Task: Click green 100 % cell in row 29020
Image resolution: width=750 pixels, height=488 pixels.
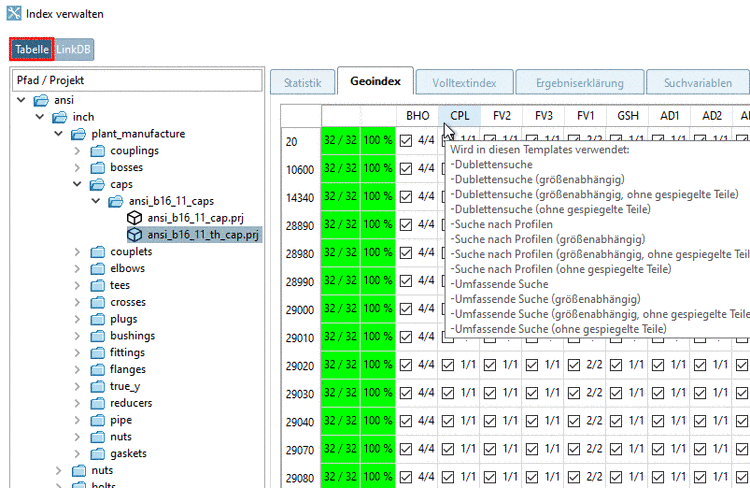Action: [378, 365]
